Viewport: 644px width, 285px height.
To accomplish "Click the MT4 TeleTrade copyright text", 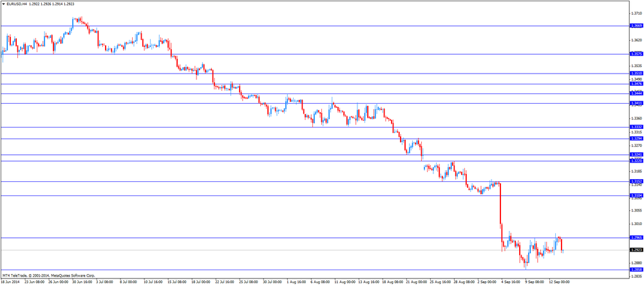I will coord(48,275).
